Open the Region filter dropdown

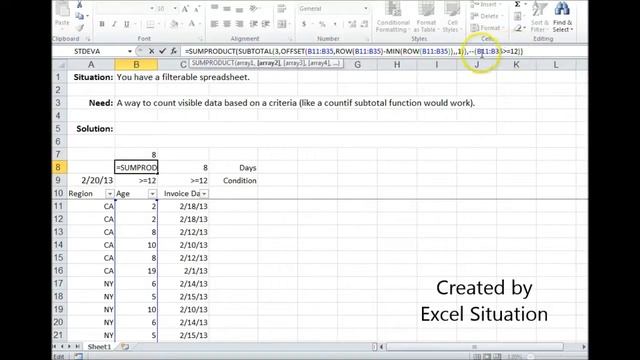point(109,194)
